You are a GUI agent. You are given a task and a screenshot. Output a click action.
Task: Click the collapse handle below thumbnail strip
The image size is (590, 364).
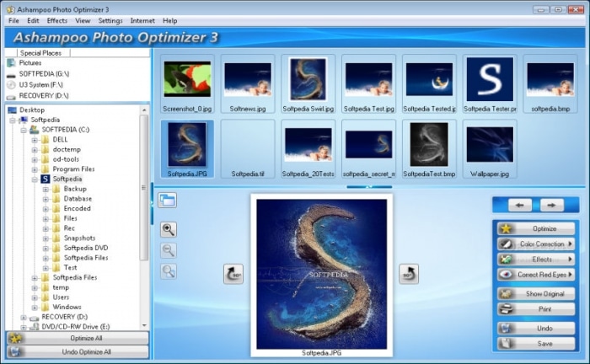pos(369,186)
